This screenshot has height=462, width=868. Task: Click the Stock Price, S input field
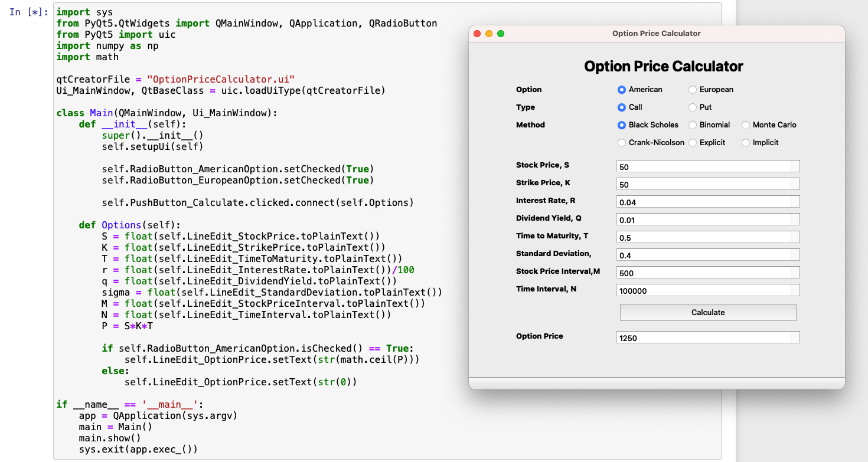(703, 166)
